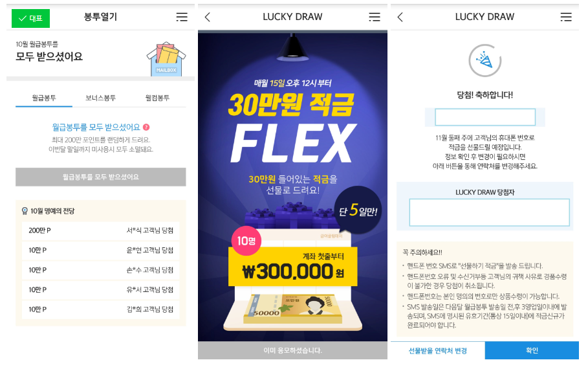Tap the 이미 응모하셨습니다 bottom bar
This screenshot has width=588, height=371.
tap(293, 350)
